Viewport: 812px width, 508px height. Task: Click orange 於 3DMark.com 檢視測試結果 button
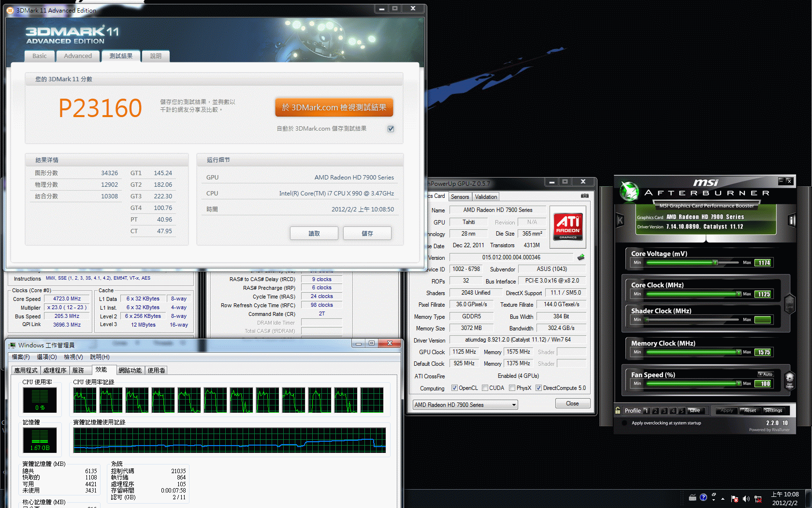point(334,107)
